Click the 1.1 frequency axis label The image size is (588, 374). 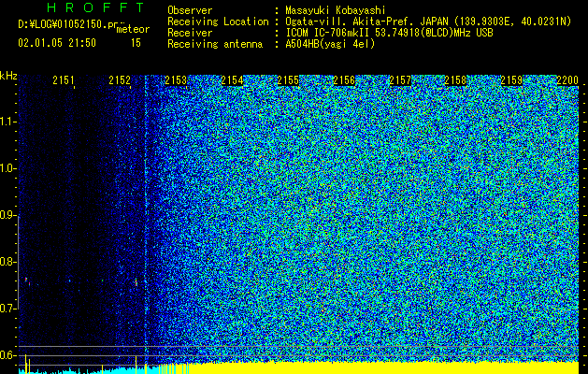coord(7,122)
